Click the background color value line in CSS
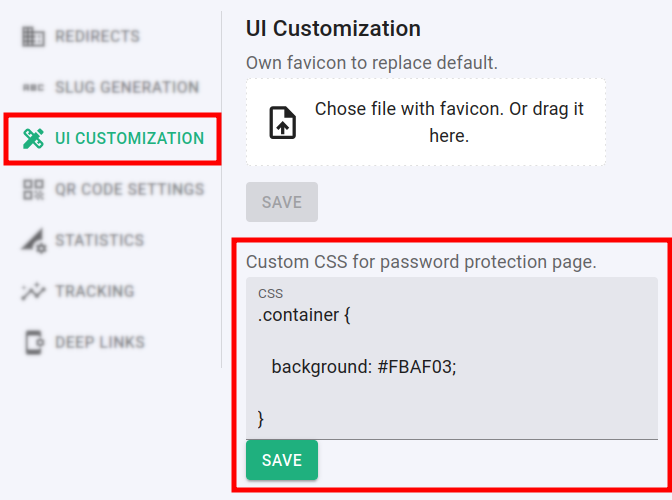 (364, 367)
